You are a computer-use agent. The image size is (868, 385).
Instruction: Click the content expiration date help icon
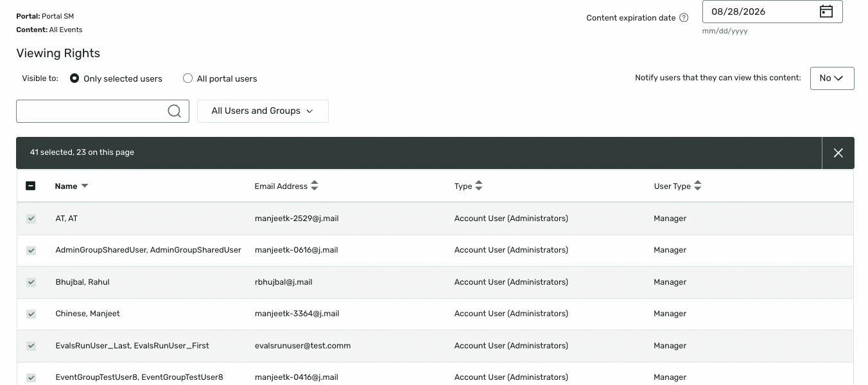point(684,17)
